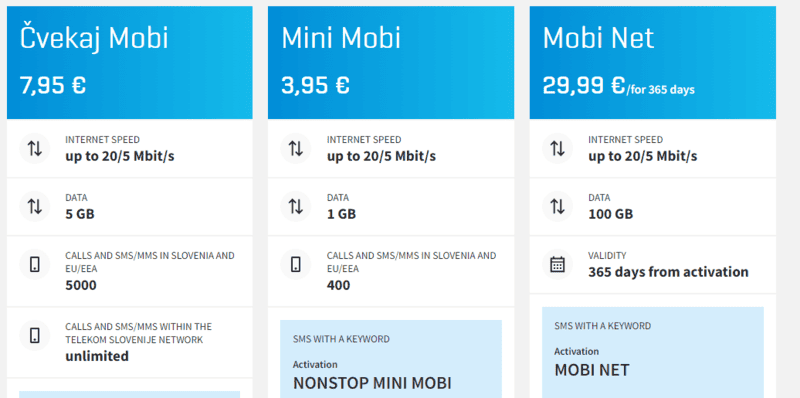Click the calendar icon beside Mobi Net validity

click(x=557, y=264)
